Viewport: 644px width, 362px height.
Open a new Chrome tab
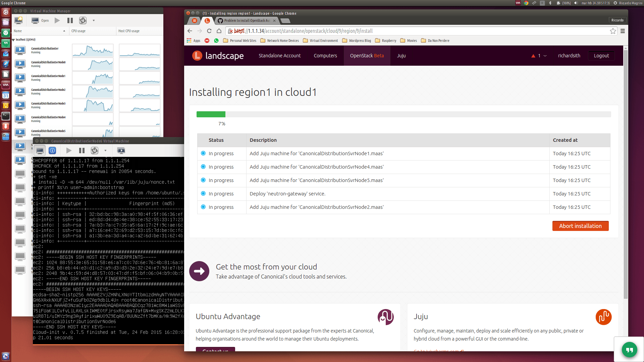285,21
